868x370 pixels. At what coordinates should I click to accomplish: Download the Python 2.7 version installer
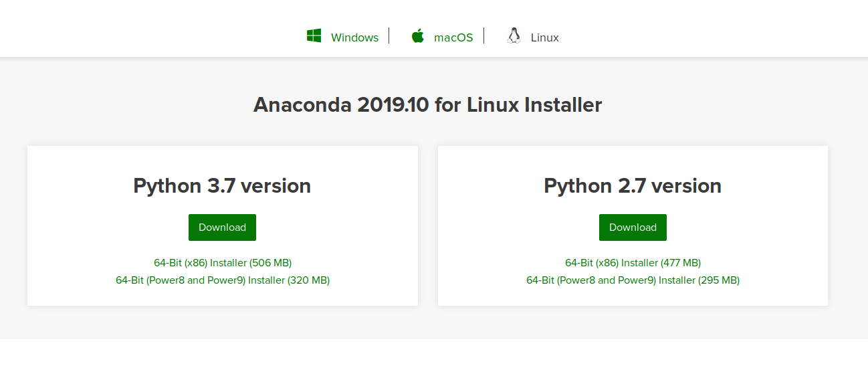[x=633, y=227]
